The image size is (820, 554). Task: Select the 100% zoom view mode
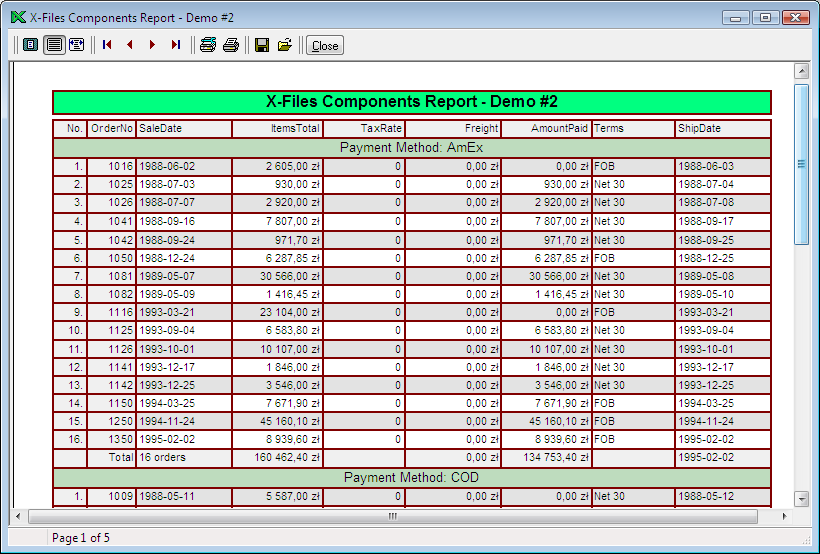(54, 45)
